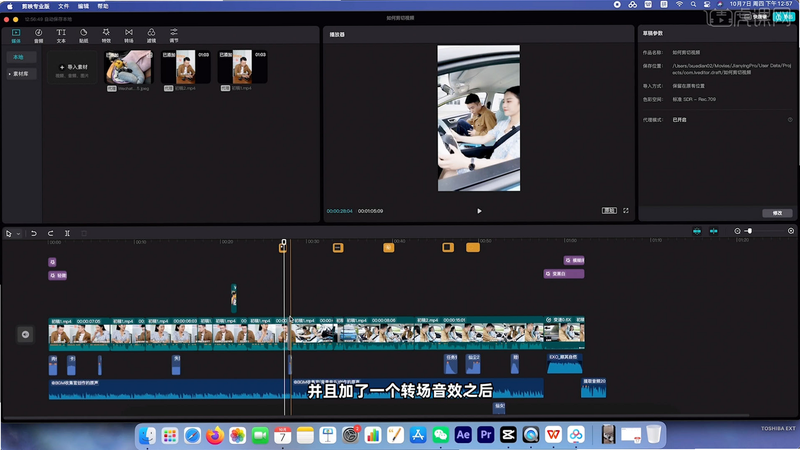Screen dimensions: 800x450
Task: Open the 文本 text panel
Action: (x=61, y=36)
